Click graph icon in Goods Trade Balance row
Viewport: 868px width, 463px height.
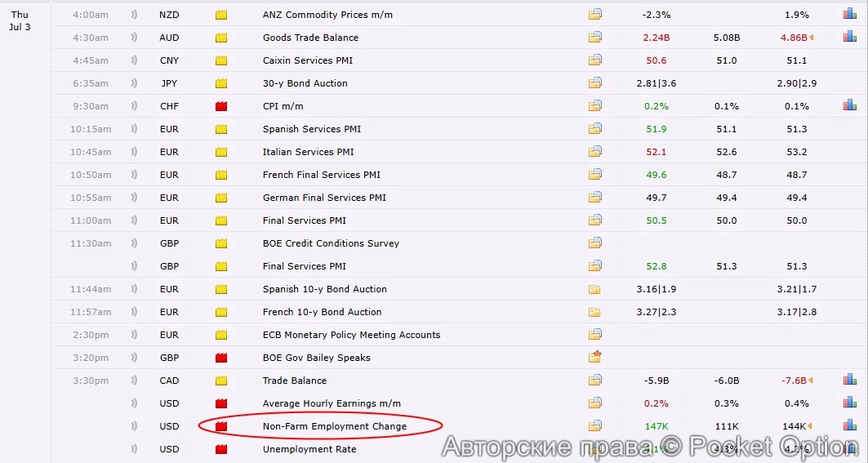(x=849, y=38)
